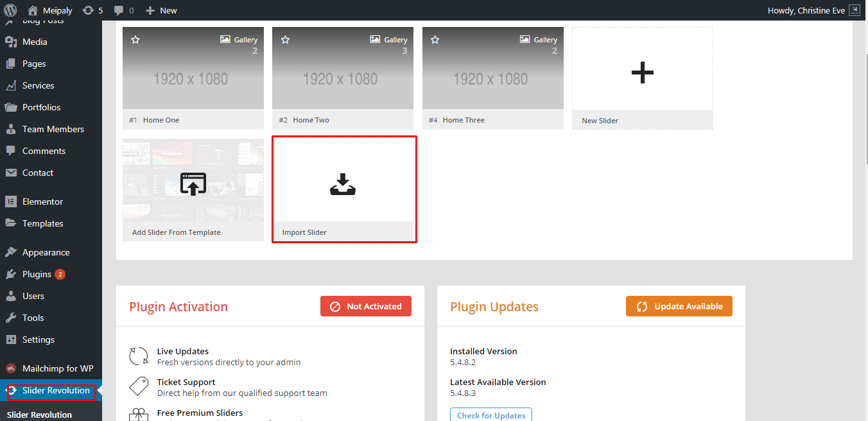
Task: Click latest version 5.4.8.3 text
Action: click(463, 393)
